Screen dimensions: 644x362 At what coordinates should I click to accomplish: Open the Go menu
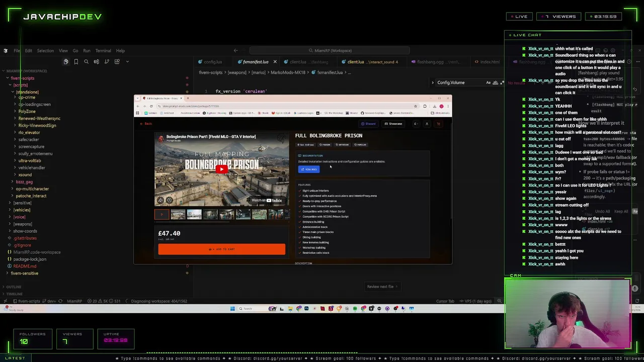(75, 50)
